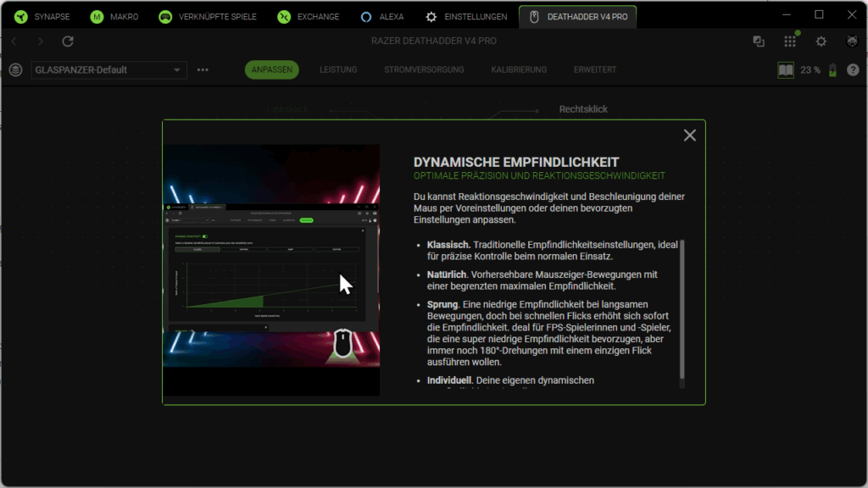Viewport: 868px width, 488px height.
Task: Open the Stromversorgung section
Action: tap(424, 69)
